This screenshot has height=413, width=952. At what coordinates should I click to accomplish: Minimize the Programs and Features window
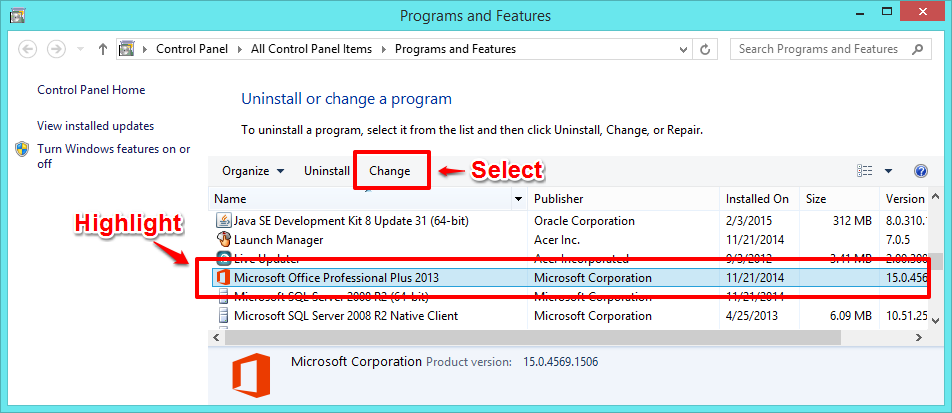click(858, 12)
